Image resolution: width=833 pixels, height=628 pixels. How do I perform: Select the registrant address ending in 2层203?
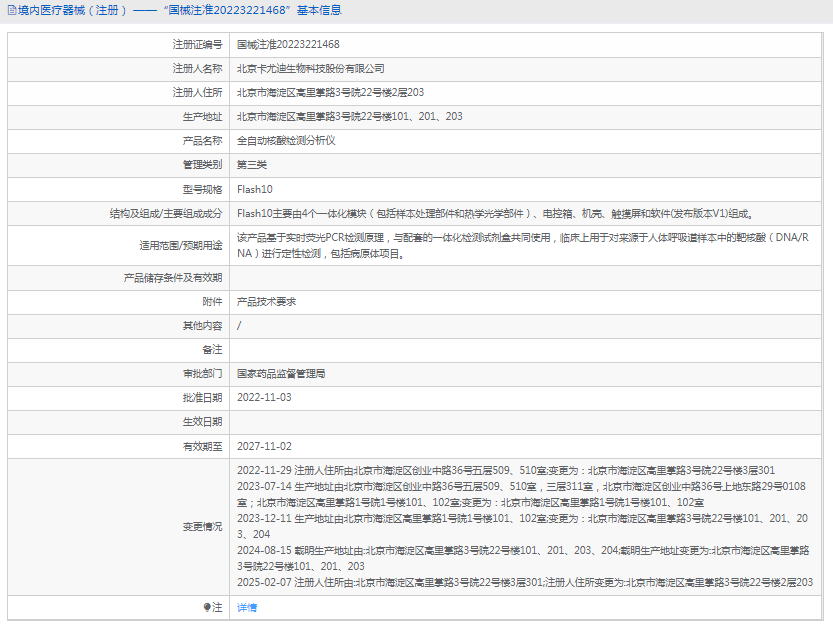330,92
